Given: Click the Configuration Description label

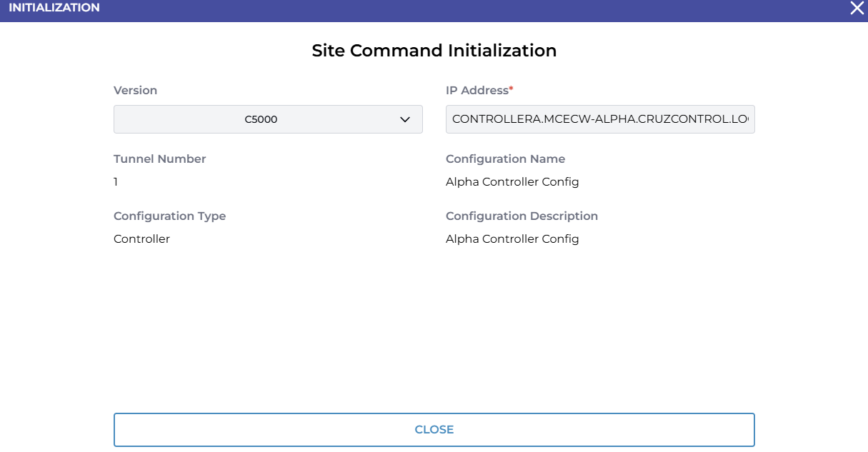Looking at the screenshot, I should click(x=522, y=216).
